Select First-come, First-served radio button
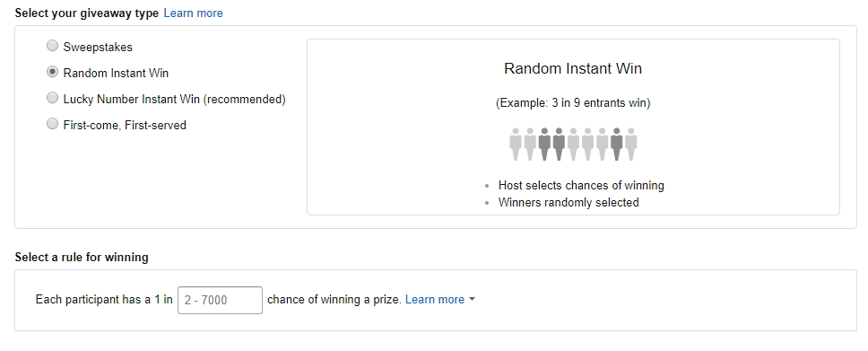The height and width of the screenshot is (351, 868). 52,124
